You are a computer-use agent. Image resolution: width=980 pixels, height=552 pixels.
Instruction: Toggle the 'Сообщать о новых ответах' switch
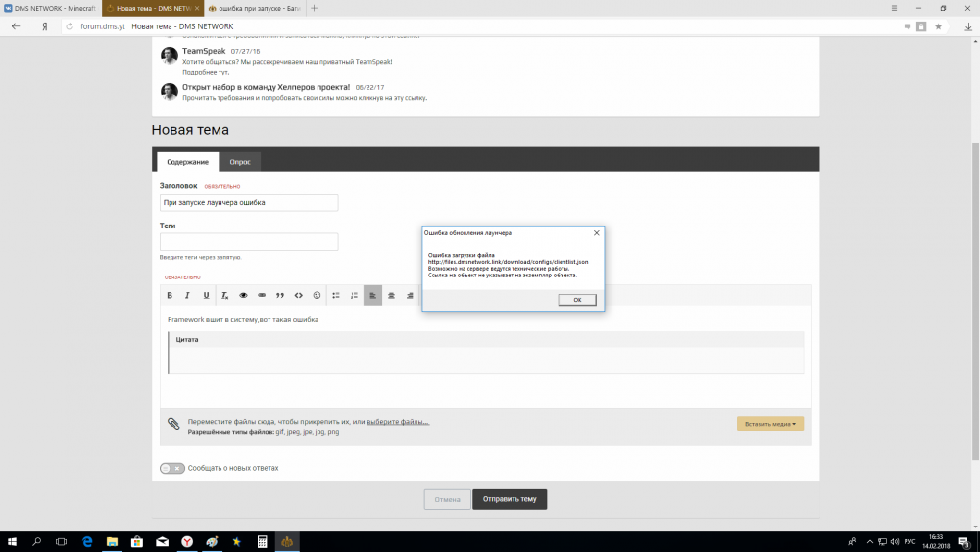click(172, 468)
